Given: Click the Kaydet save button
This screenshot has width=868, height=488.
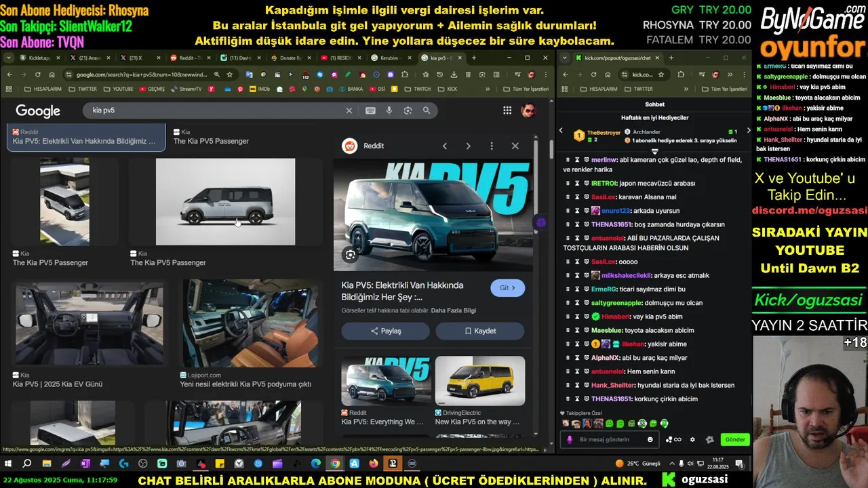Looking at the screenshot, I should tap(480, 331).
